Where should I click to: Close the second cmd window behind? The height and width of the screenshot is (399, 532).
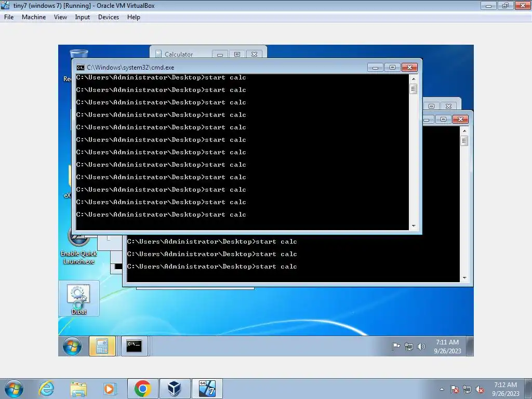(460, 119)
